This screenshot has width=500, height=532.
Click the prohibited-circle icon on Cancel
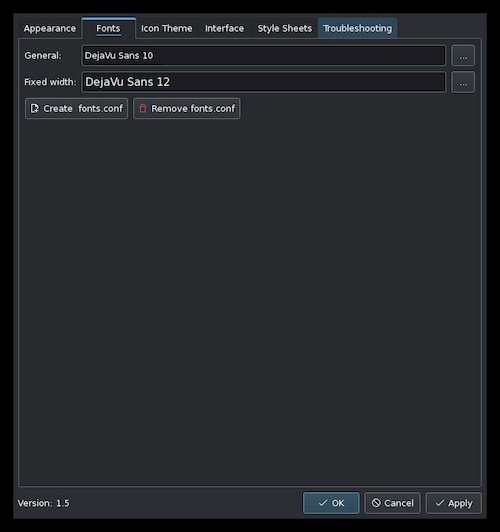(x=376, y=503)
